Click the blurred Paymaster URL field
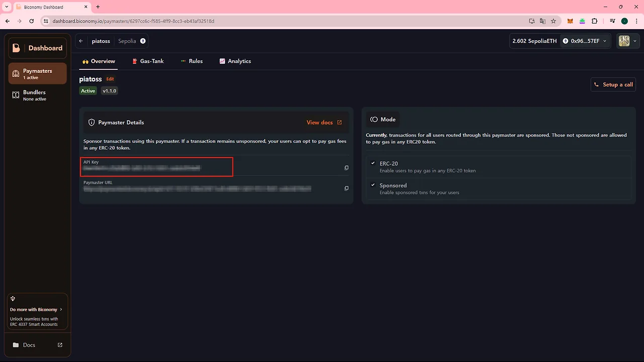Image resolution: width=644 pixels, height=362 pixels. click(x=197, y=189)
